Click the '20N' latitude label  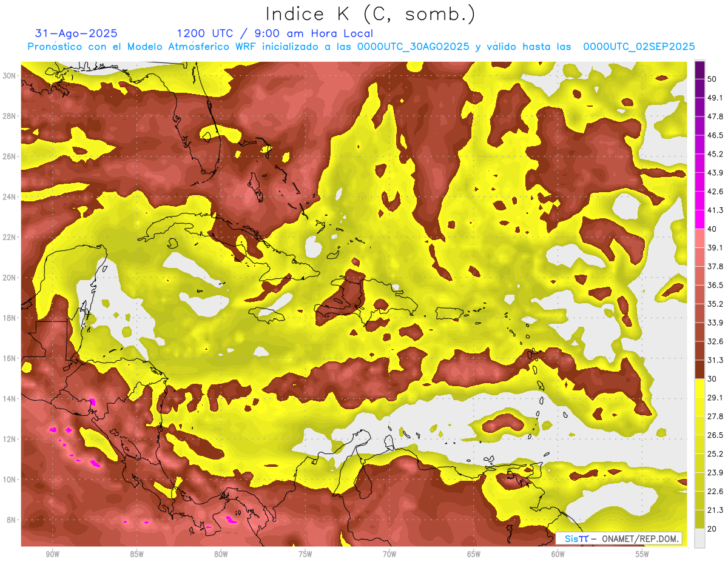pos(10,278)
